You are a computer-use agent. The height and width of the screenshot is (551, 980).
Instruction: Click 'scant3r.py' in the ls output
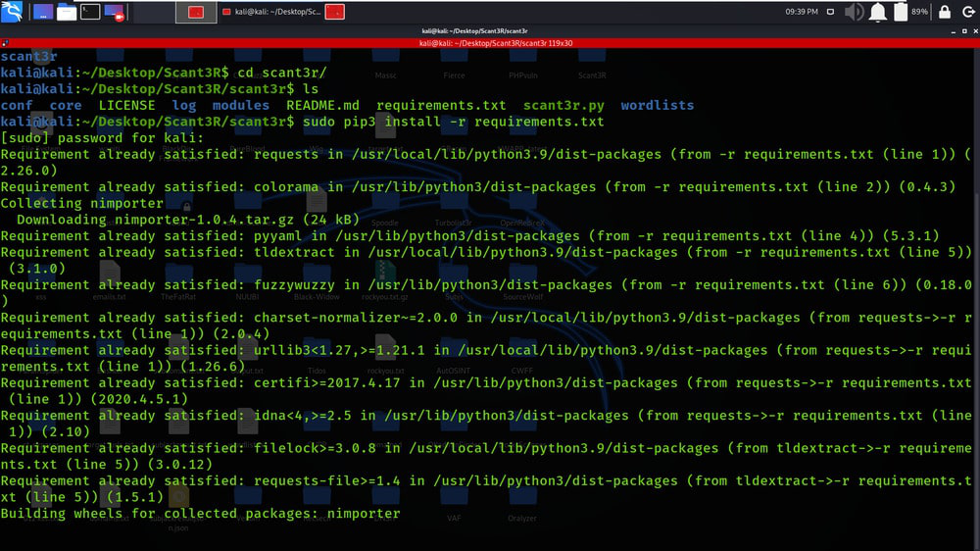click(x=563, y=105)
